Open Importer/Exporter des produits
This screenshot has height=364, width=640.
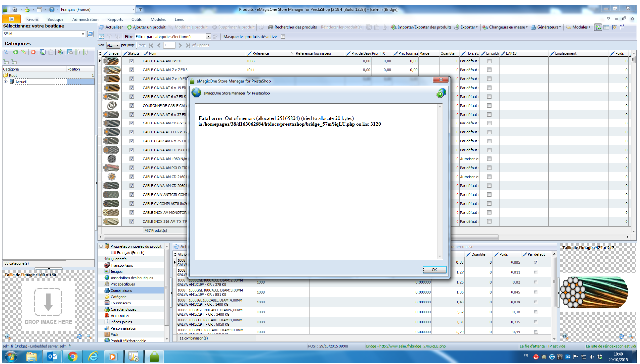[x=421, y=27]
